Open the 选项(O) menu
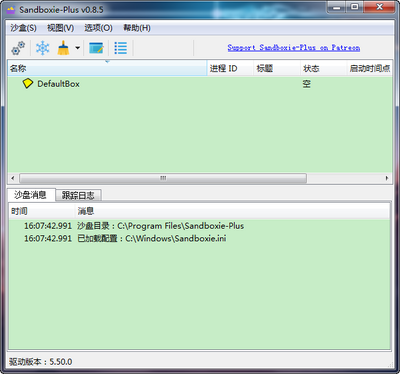Viewport: 400px width, 374px height. (x=98, y=28)
